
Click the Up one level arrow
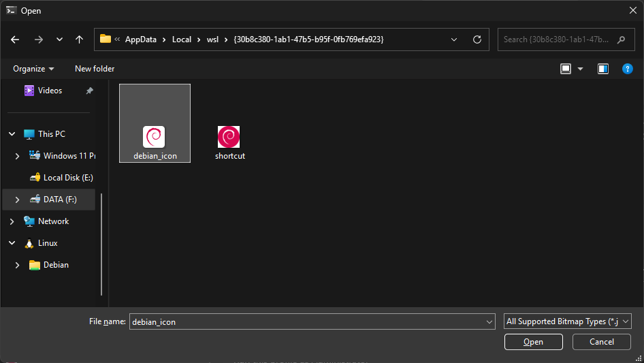pos(80,40)
